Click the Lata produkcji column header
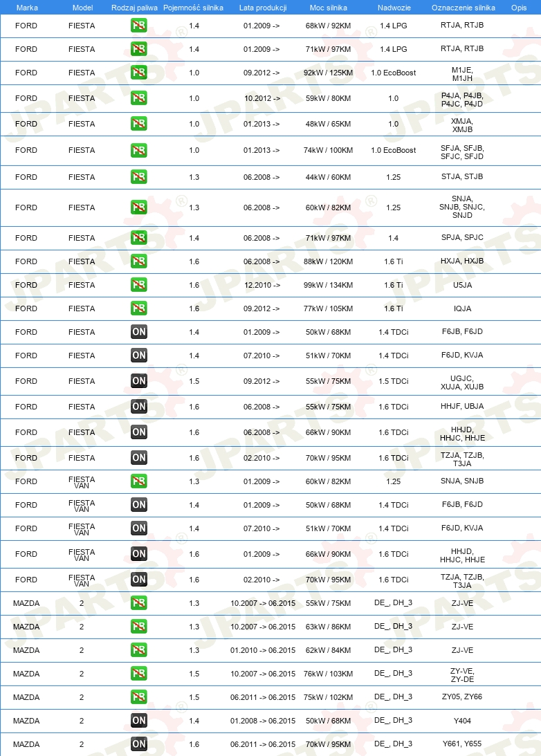This screenshot has width=541, height=756. point(263,8)
